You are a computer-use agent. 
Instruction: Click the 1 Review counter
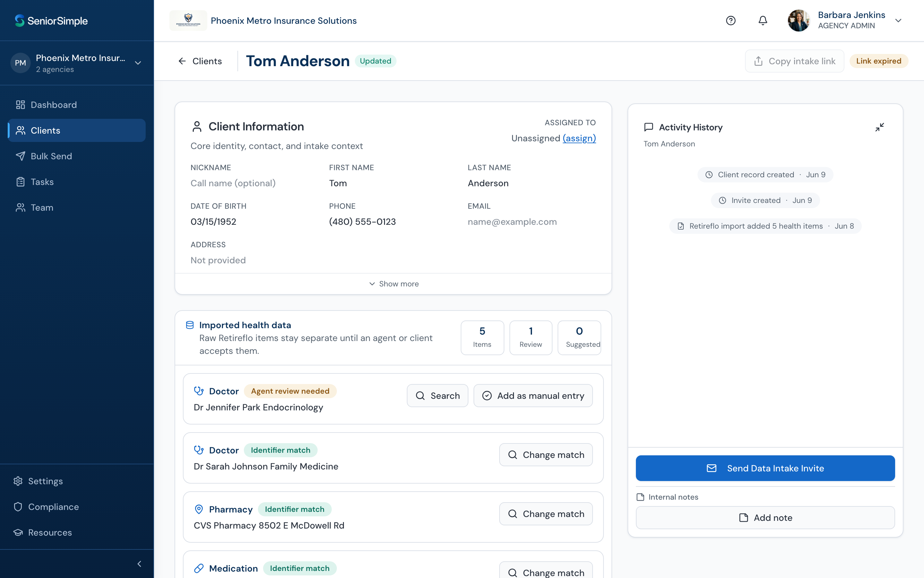(x=531, y=337)
